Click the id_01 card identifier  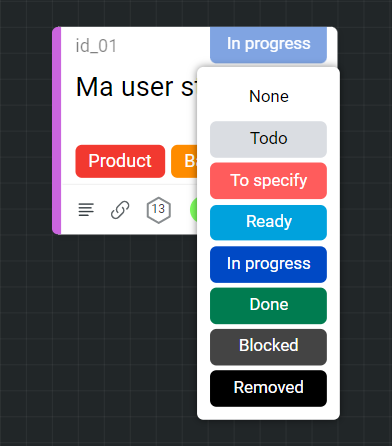pos(96,46)
